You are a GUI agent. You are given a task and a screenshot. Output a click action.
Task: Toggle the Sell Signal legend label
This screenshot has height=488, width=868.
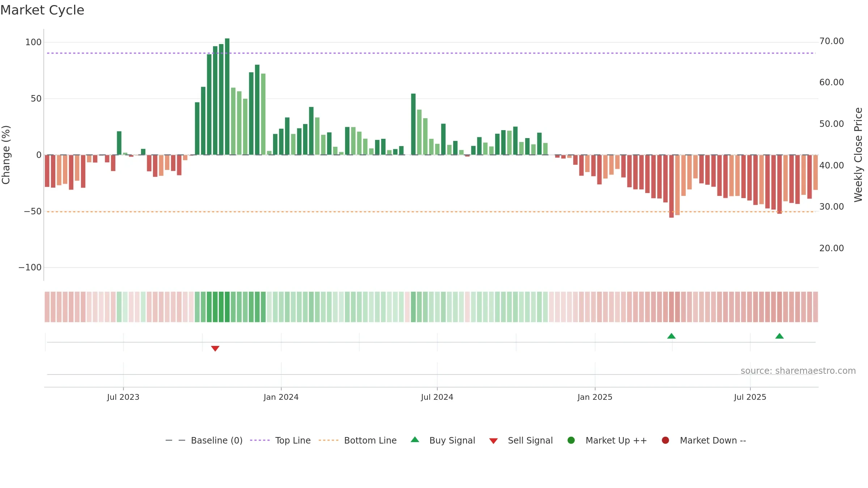coord(530,440)
